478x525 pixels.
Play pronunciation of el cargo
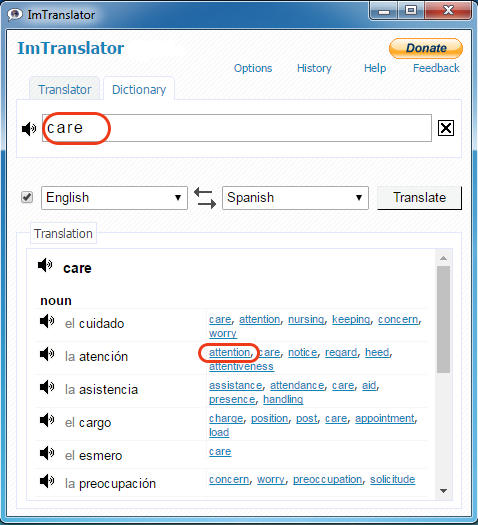tap(47, 420)
